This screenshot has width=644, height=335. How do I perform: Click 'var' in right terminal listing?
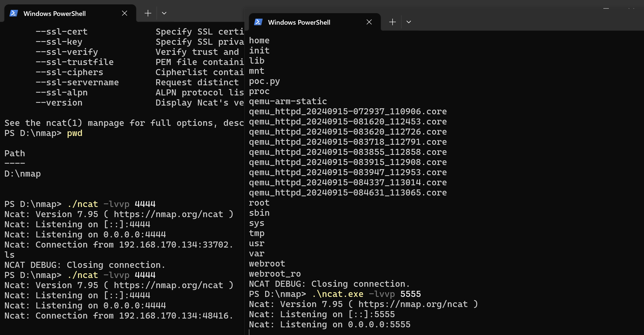[x=257, y=254]
